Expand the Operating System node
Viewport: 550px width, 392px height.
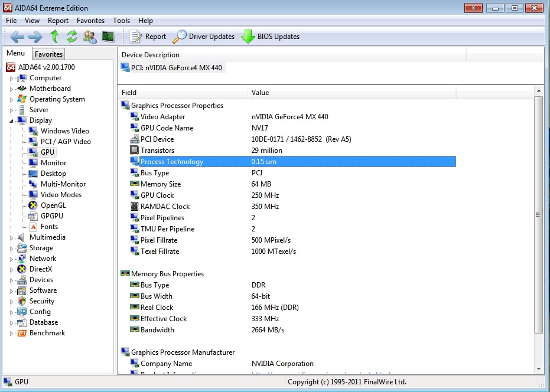coord(11,100)
